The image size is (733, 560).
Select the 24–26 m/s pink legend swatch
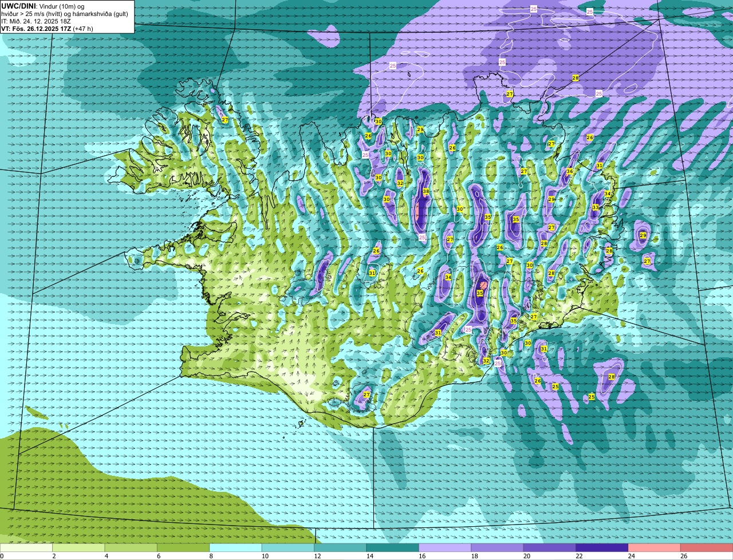[x=655, y=548]
